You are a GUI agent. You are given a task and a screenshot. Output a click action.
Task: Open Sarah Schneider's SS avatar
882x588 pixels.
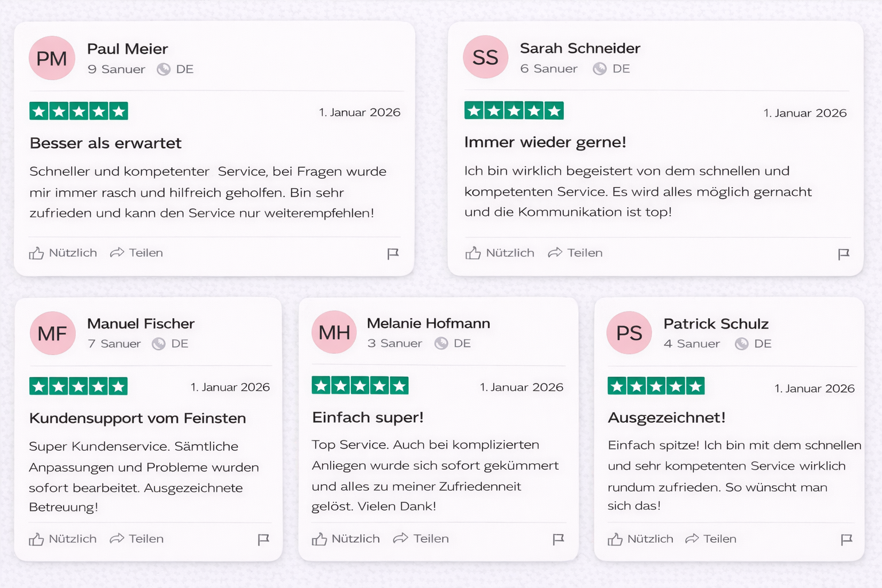[x=485, y=57]
